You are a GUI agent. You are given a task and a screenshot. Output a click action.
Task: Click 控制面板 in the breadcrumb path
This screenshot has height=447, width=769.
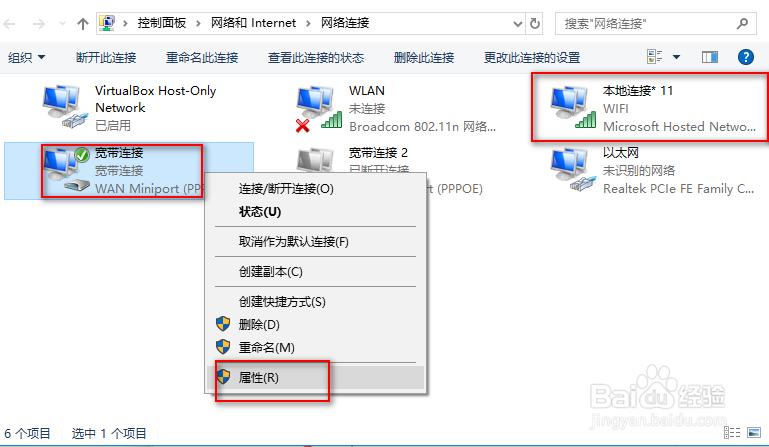(x=161, y=23)
